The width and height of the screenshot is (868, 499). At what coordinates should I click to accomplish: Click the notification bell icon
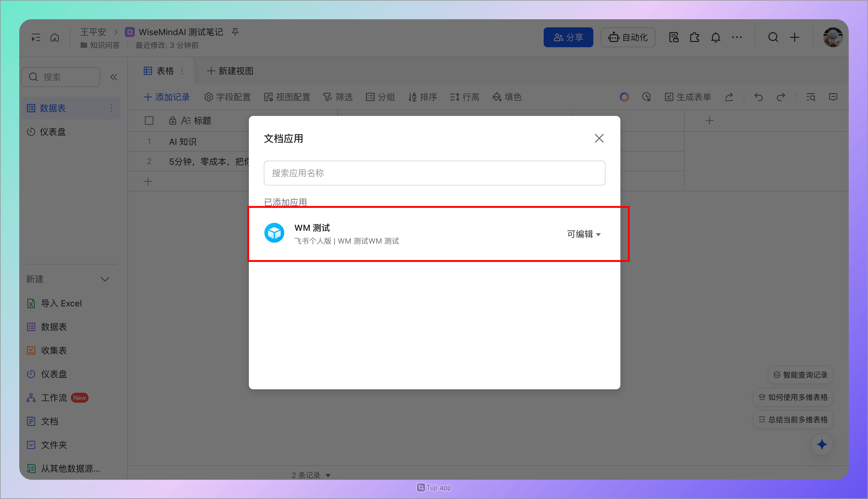pyautogui.click(x=715, y=37)
